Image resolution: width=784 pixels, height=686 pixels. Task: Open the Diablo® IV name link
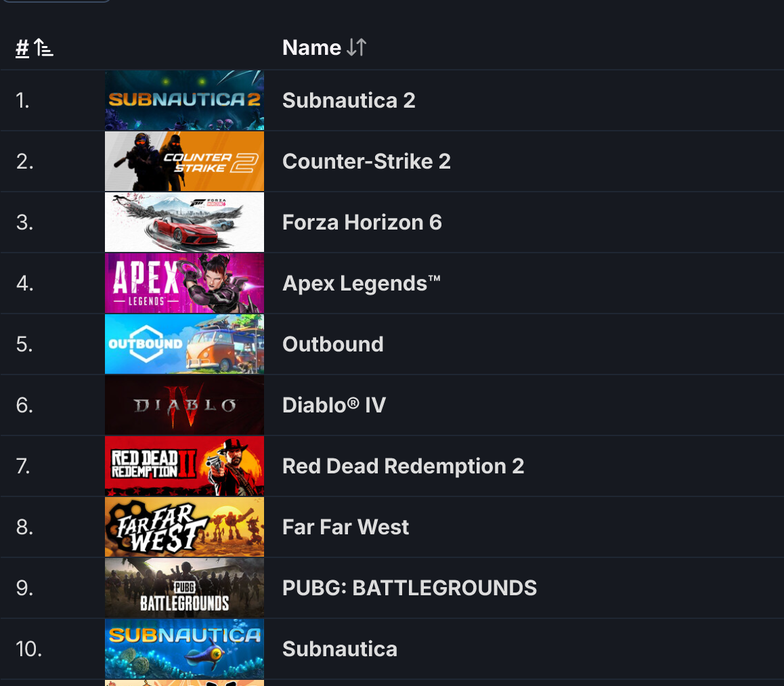point(334,406)
